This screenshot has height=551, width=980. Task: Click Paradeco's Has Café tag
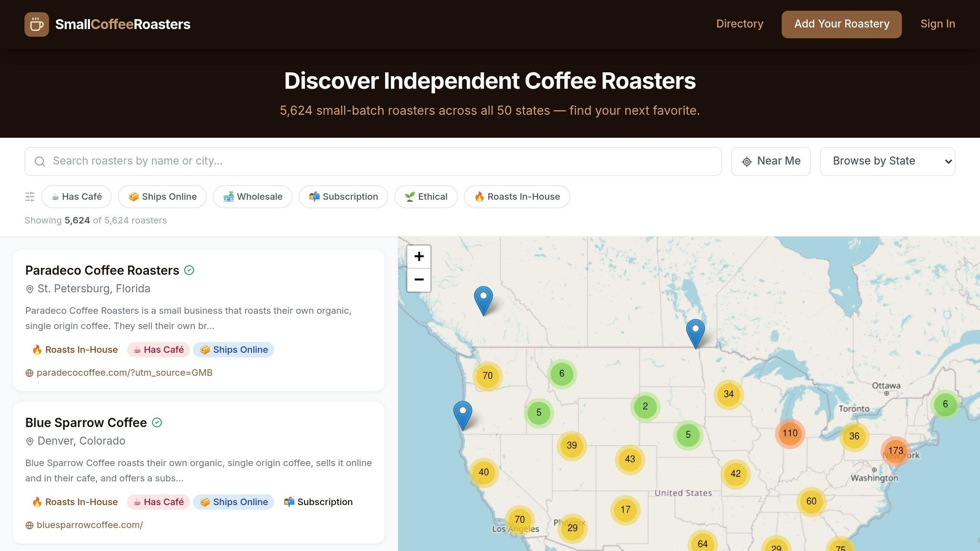(x=158, y=350)
